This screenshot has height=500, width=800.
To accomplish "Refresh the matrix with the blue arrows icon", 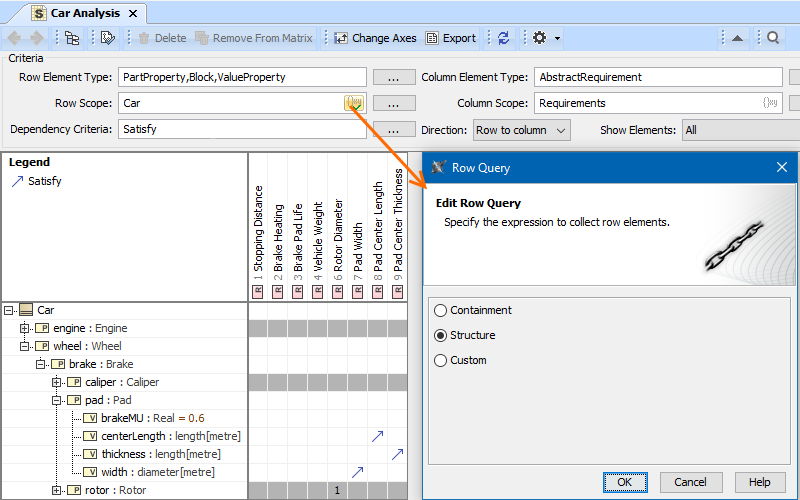I will (x=504, y=38).
